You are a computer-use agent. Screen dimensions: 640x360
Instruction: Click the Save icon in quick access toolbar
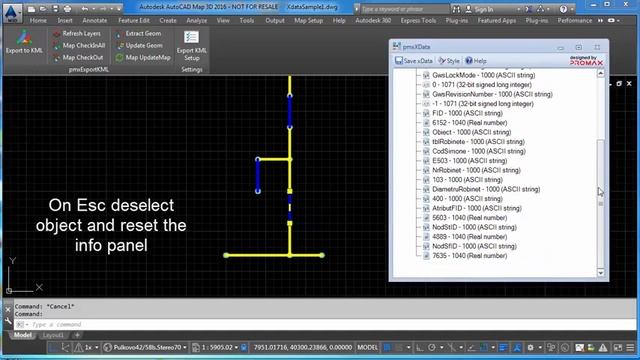click(56, 9)
